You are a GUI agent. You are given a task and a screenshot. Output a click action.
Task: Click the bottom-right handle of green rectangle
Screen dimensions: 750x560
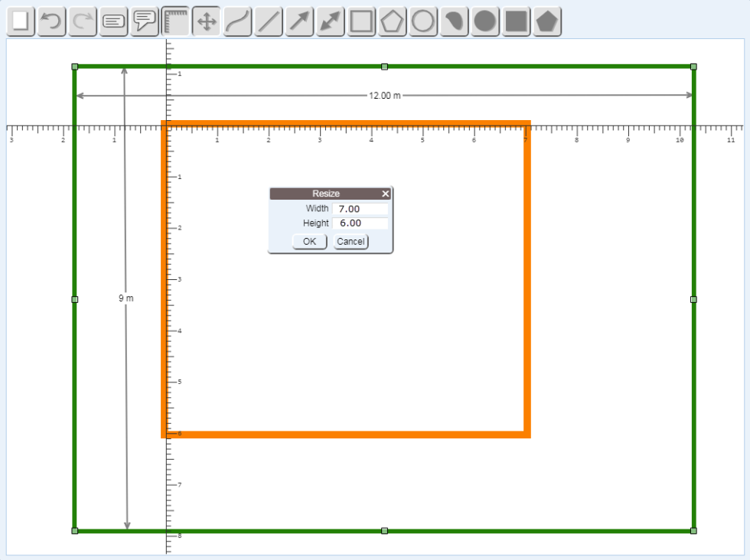coord(693,531)
